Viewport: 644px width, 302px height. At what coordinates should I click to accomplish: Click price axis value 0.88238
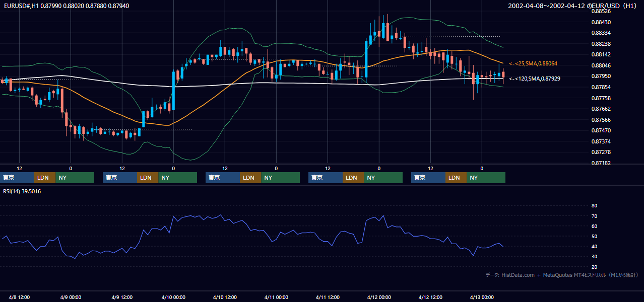click(x=601, y=44)
